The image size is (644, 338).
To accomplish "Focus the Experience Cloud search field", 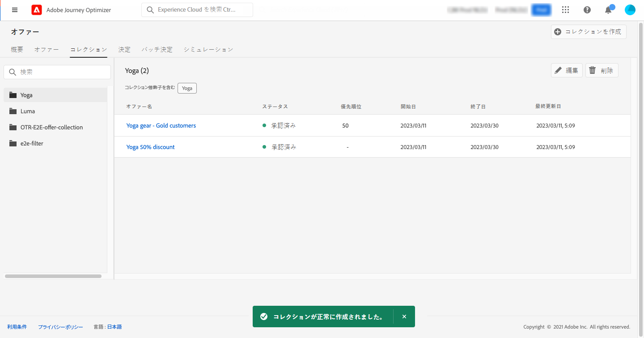I will tap(197, 10).
